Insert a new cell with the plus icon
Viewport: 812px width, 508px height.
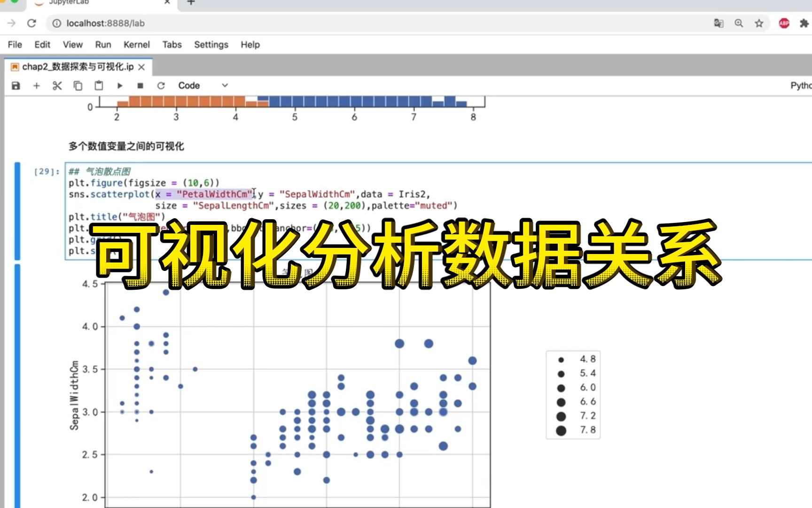pyautogui.click(x=37, y=86)
